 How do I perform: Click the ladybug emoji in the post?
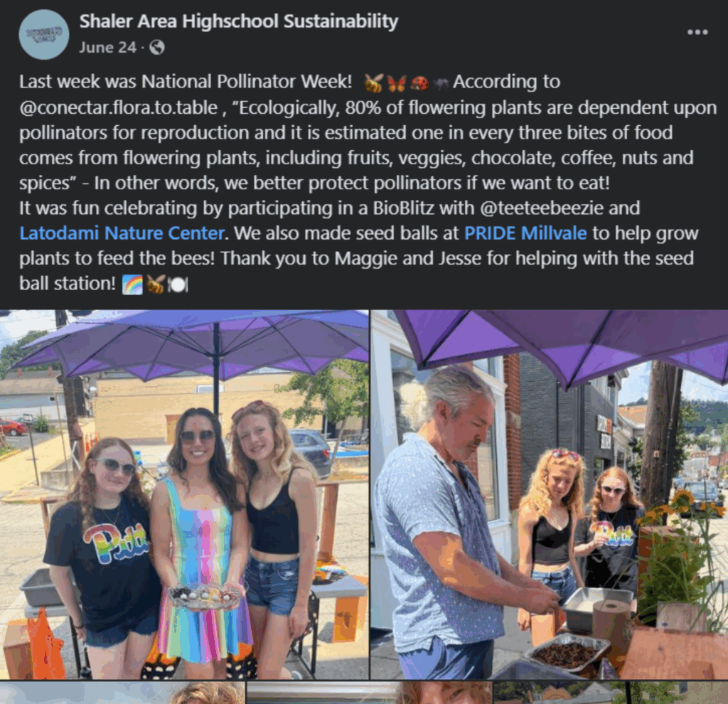point(419,82)
